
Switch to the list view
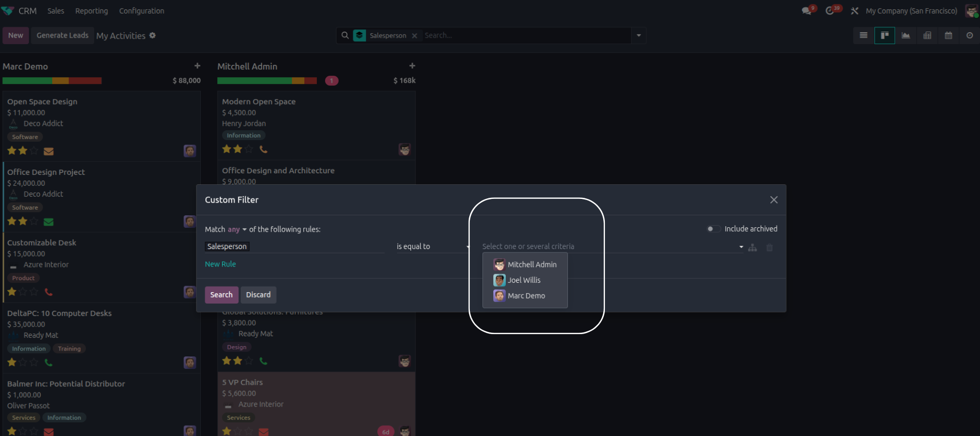863,35
